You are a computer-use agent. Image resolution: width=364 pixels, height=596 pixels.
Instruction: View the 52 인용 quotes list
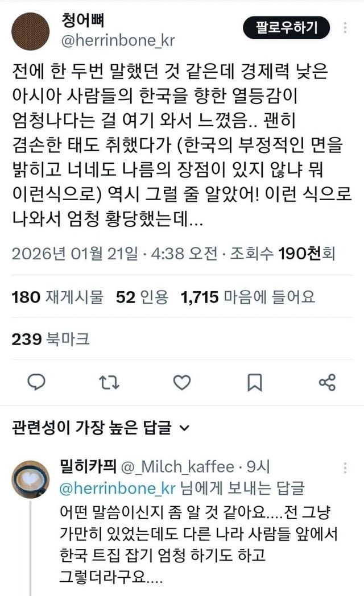click(x=142, y=297)
